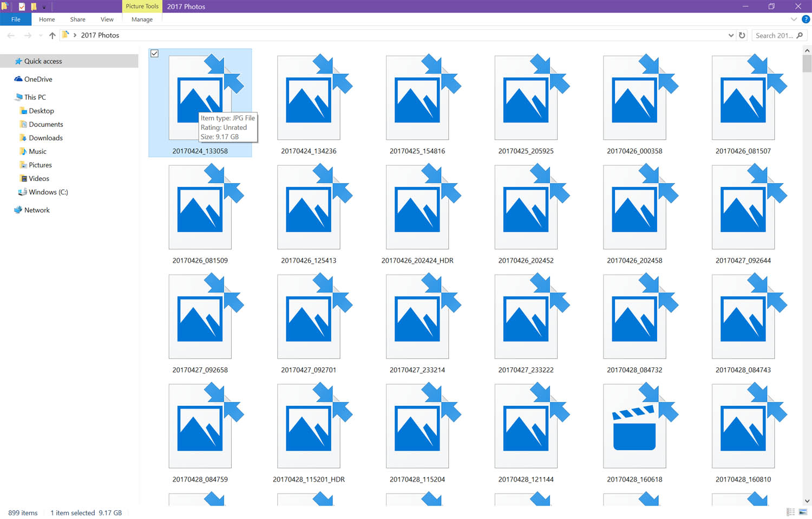Select image file 20170426_081507
Screen dimensions: 812x519
coord(743,103)
